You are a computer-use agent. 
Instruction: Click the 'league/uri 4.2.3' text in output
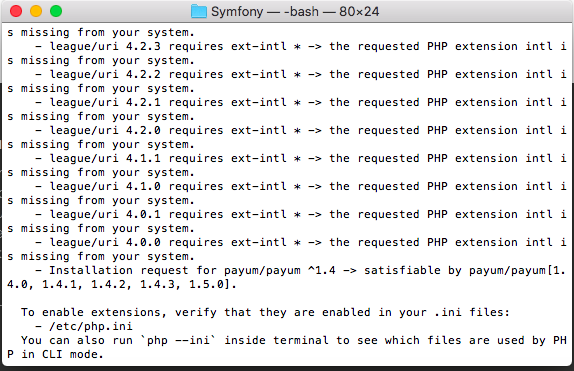click(x=105, y=47)
